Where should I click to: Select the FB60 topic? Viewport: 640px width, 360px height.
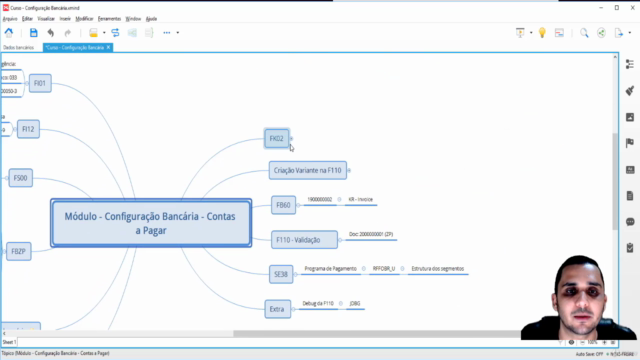tap(283, 205)
